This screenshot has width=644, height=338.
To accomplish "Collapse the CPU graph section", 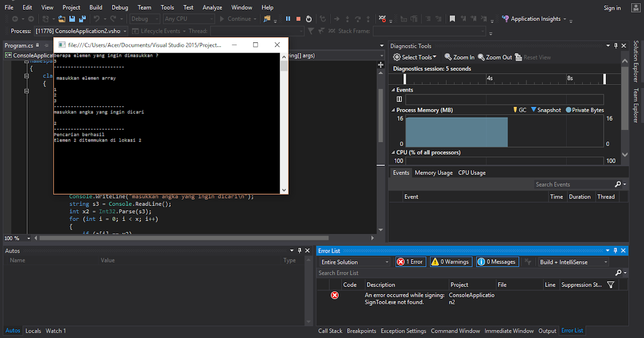I will click(393, 153).
